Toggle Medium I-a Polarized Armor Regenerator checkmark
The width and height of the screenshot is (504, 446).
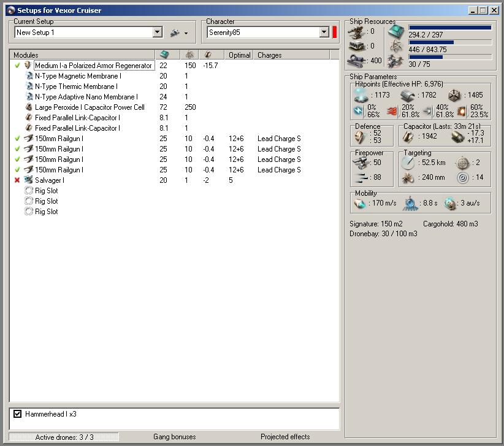point(17,66)
